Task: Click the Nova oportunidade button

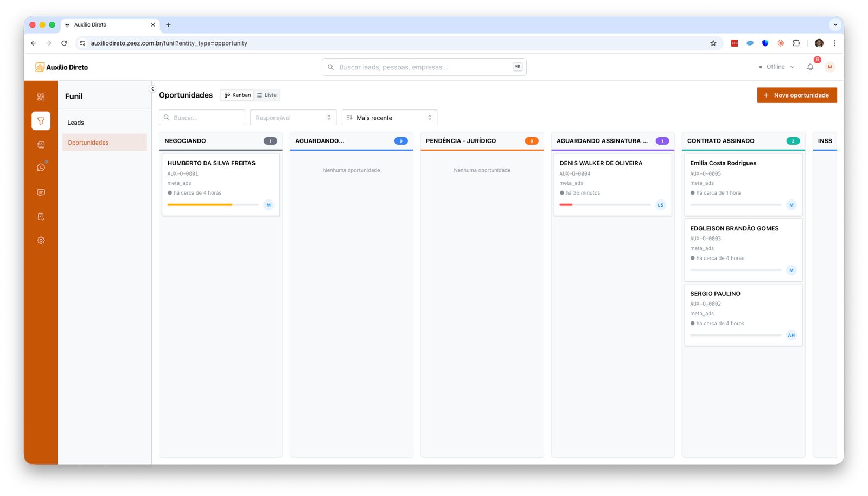Action: click(796, 95)
